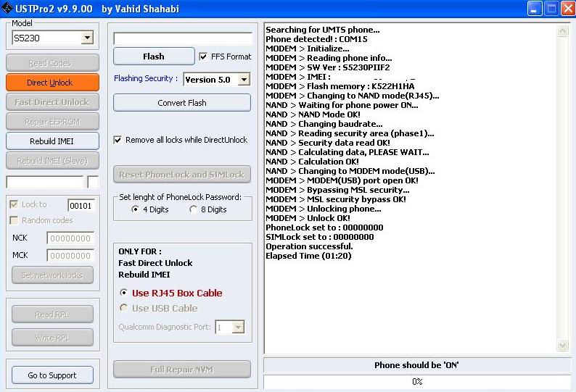Click log line 'MODEM > Unlock OK!'
576x392 pixels.
[x=308, y=218]
